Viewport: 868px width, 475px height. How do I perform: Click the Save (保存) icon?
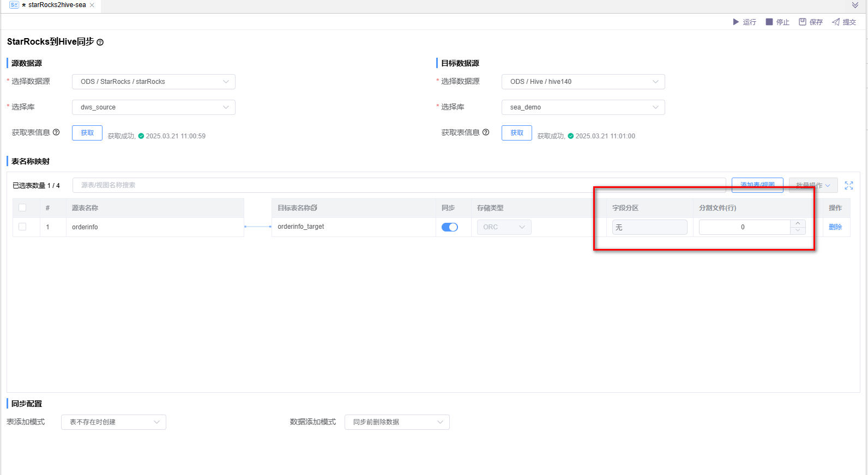tap(803, 22)
